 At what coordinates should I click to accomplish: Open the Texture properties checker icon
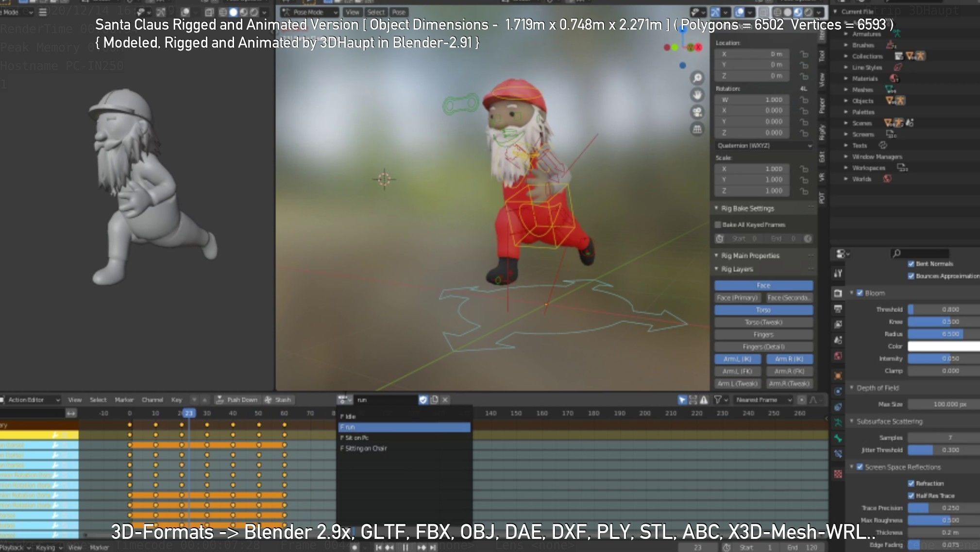[x=838, y=474]
